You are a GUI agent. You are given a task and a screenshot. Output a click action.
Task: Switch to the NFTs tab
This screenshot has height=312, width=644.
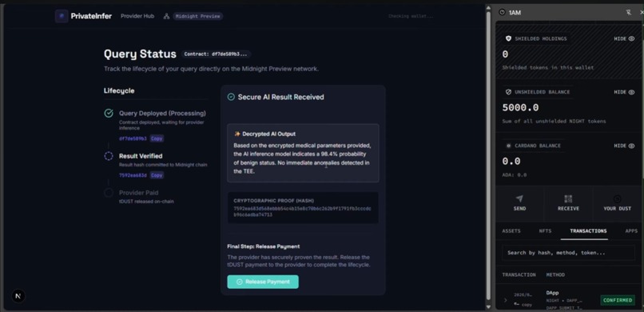pyautogui.click(x=545, y=231)
